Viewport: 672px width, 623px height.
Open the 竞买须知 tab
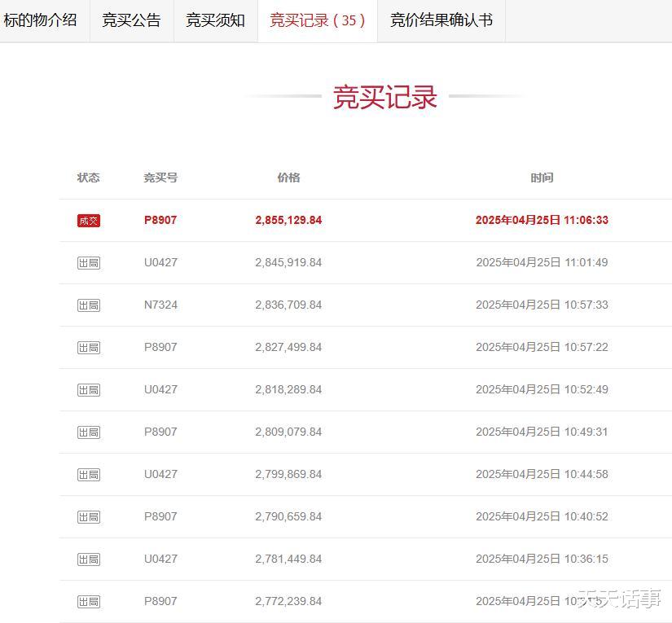pyautogui.click(x=216, y=20)
